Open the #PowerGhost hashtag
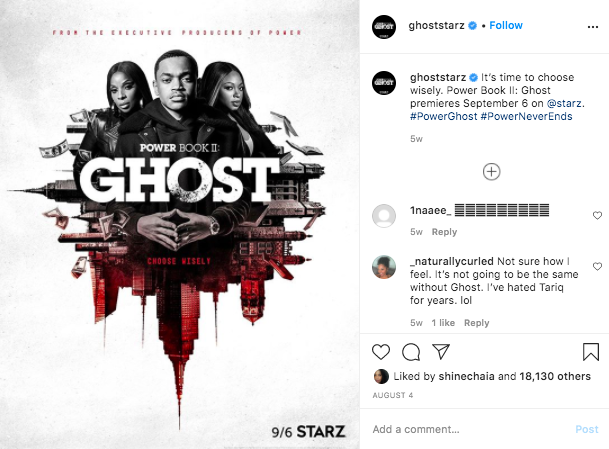The image size is (609, 449). coord(443,117)
